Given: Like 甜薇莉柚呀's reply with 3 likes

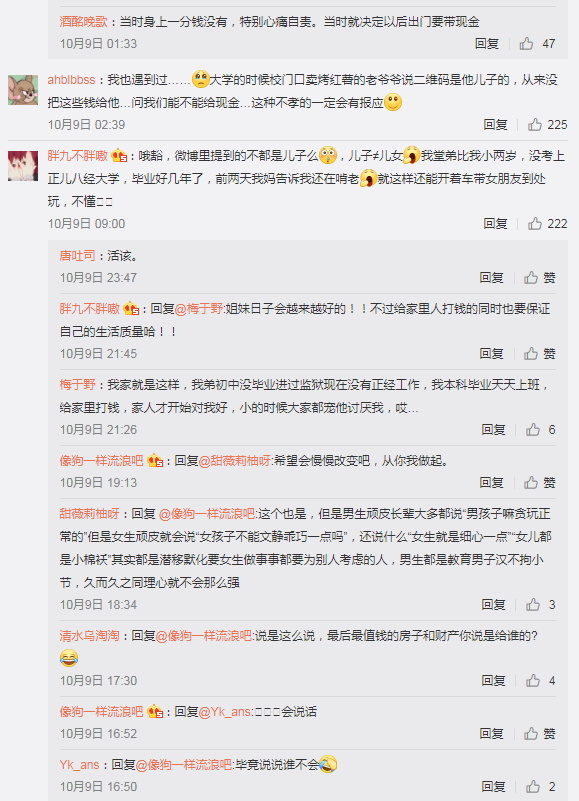Looking at the screenshot, I should click(x=533, y=604).
